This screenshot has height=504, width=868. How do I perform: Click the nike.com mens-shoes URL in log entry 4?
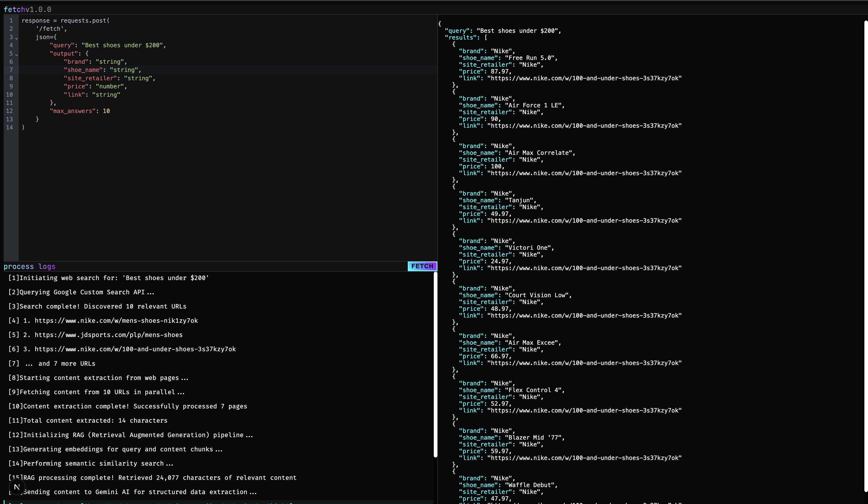[116, 321]
